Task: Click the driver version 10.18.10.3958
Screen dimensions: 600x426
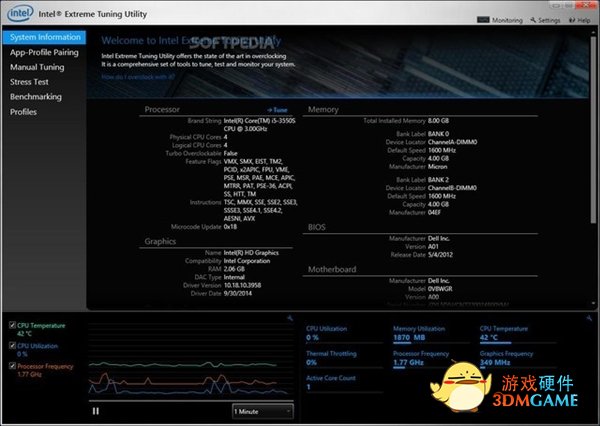Action: pos(243,285)
